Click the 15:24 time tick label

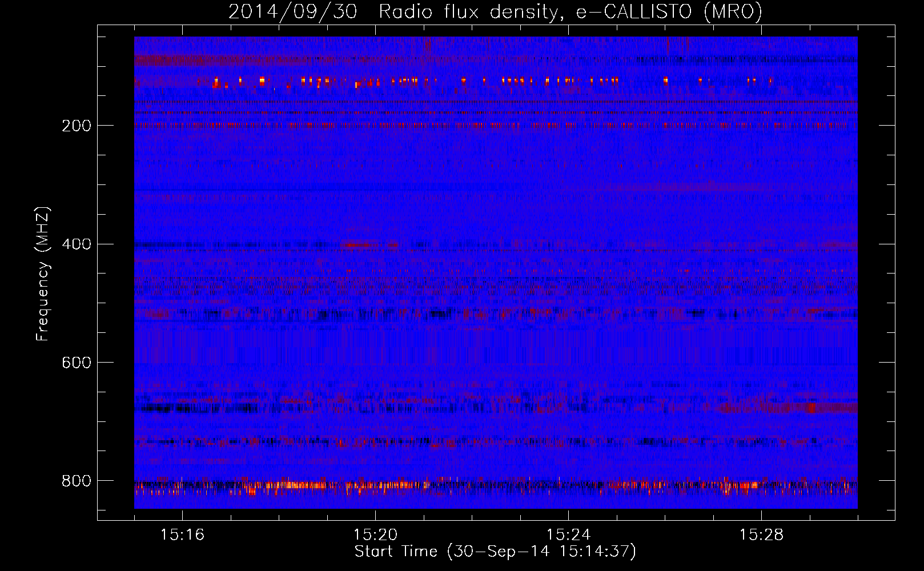pyautogui.click(x=568, y=534)
